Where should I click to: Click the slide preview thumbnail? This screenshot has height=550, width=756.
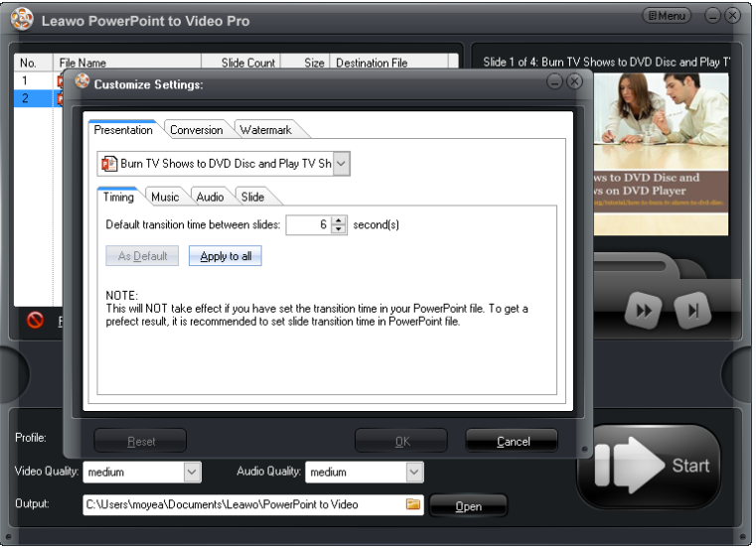(661, 154)
